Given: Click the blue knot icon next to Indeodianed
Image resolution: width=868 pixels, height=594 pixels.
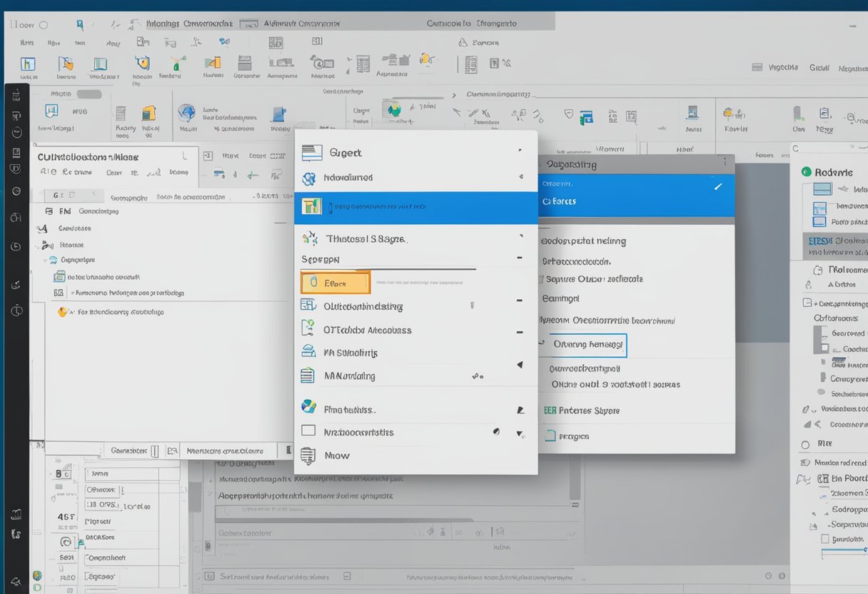Looking at the screenshot, I should [309, 178].
